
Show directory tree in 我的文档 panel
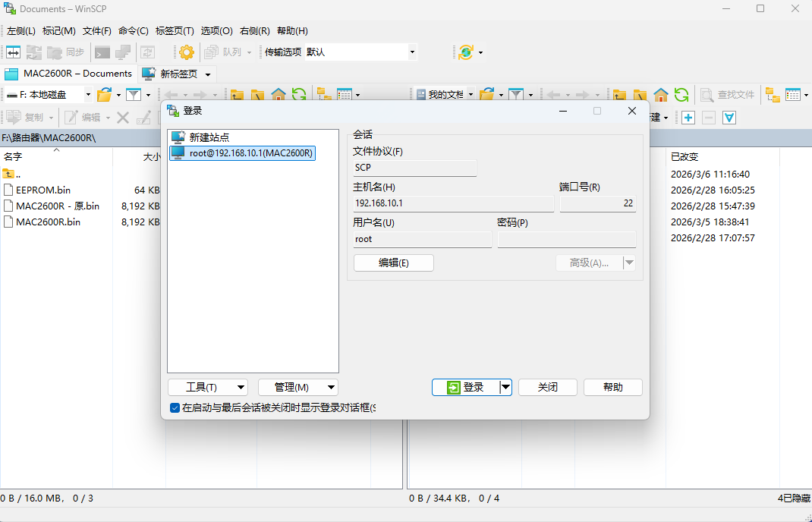(773, 94)
